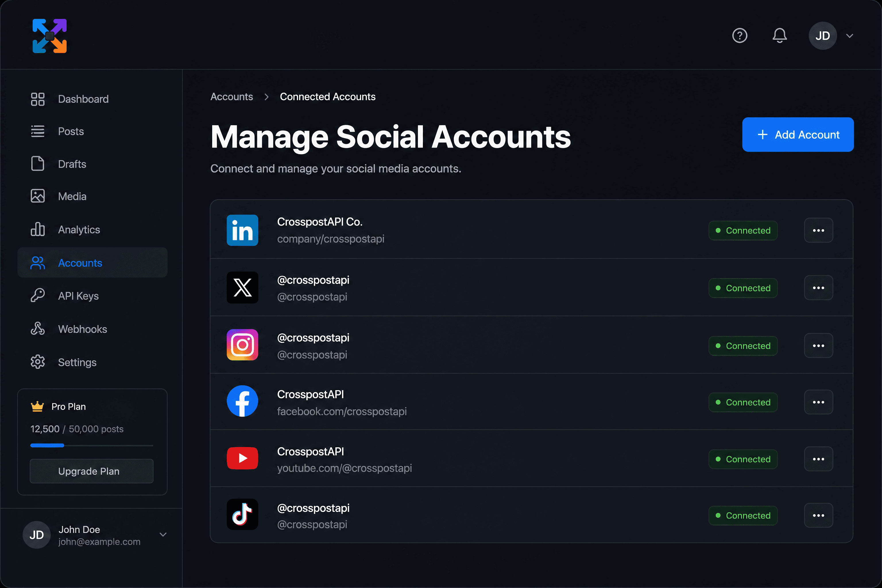
Task: Click the 'youtube.com/@crosspostapi' text
Action: (x=344, y=468)
